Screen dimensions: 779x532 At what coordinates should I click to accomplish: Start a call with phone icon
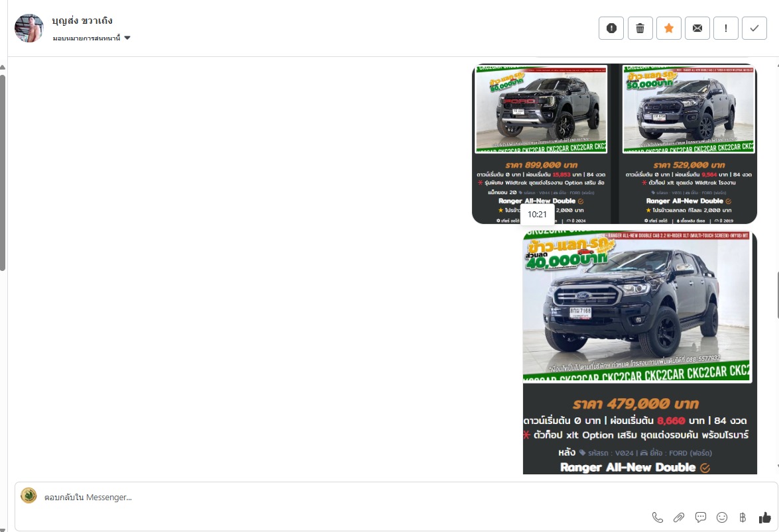pos(657,517)
